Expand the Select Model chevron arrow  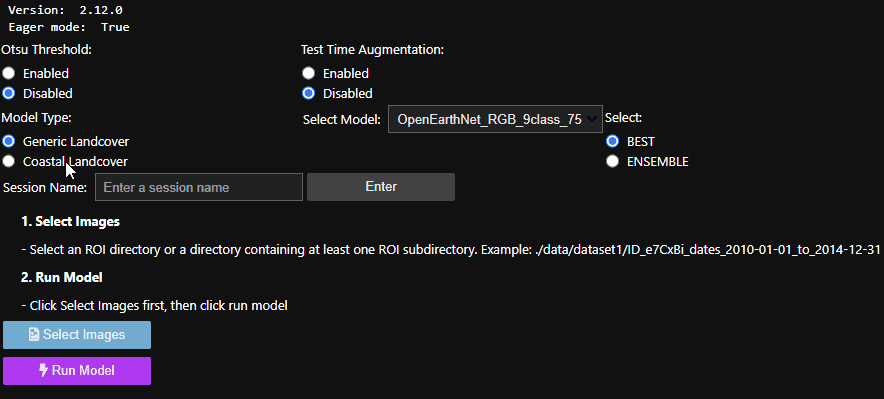(591, 119)
